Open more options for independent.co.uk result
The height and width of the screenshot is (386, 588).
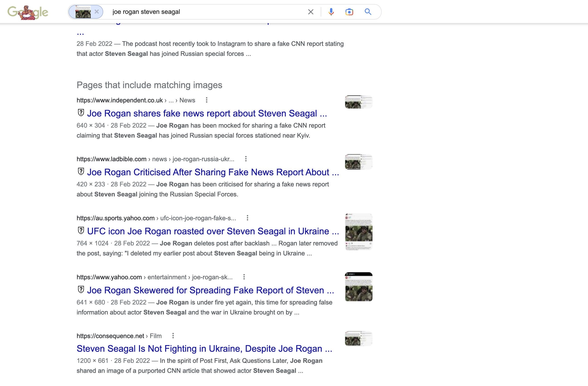(206, 100)
